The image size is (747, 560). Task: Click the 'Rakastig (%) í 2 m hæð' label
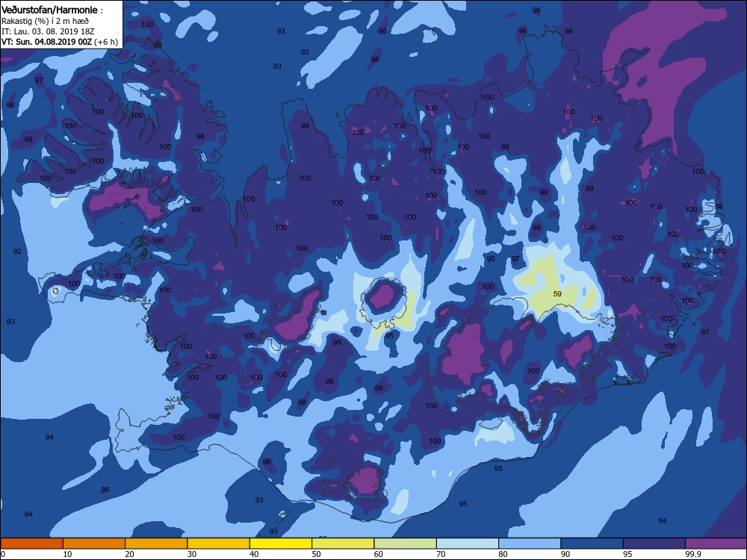pos(46,21)
